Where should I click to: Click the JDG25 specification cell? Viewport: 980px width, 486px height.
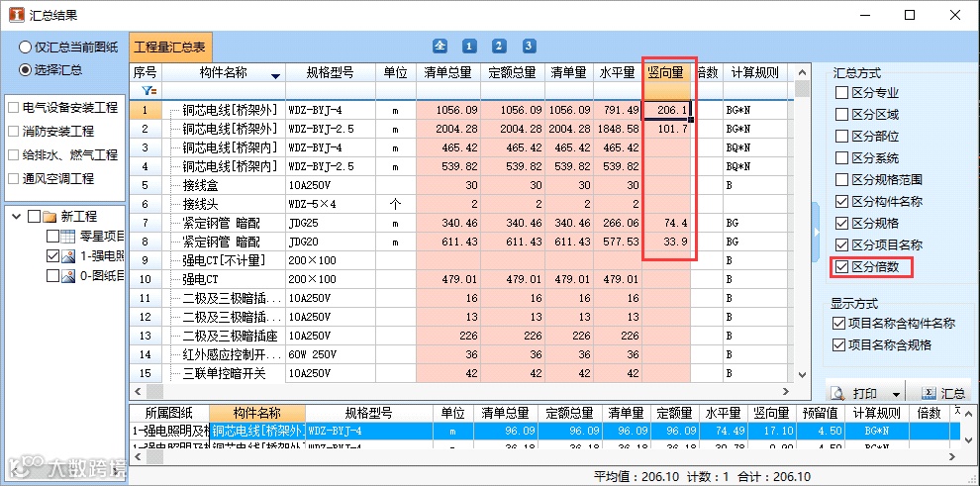[x=332, y=223]
